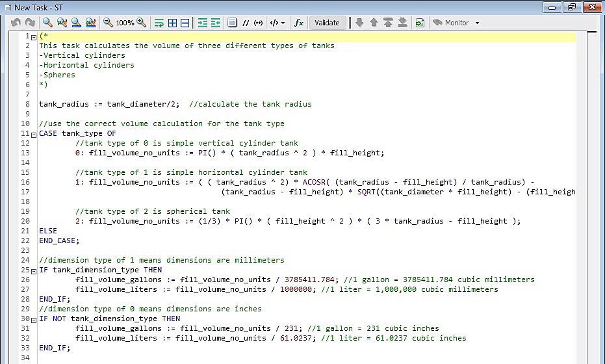Click the Undo arrow icon

coord(16,23)
